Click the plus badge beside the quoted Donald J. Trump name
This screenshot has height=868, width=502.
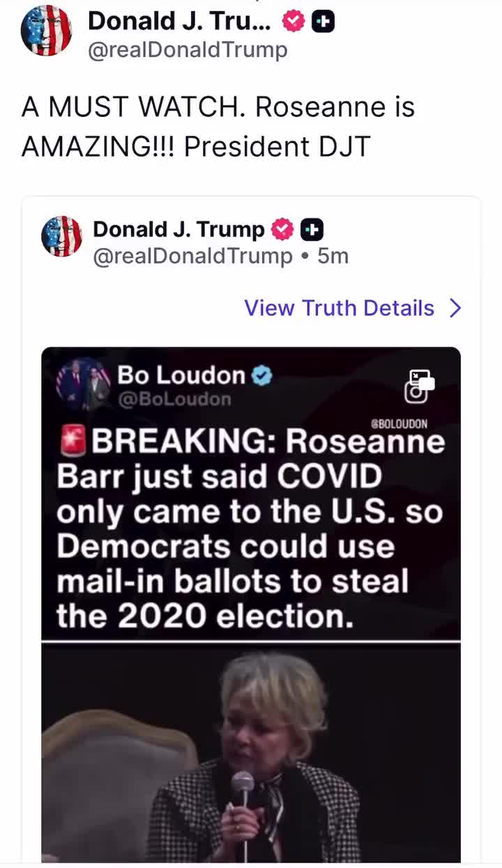coord(312,229)
